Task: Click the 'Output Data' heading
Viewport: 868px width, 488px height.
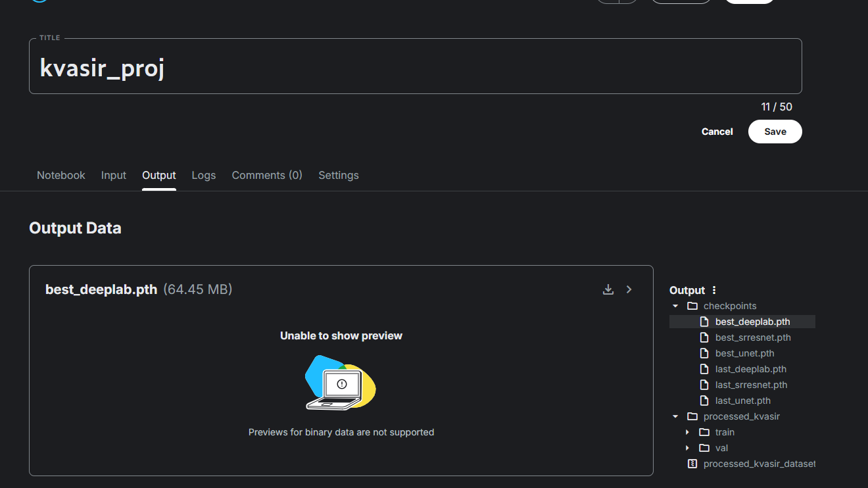Action: (x=75, y=228)
